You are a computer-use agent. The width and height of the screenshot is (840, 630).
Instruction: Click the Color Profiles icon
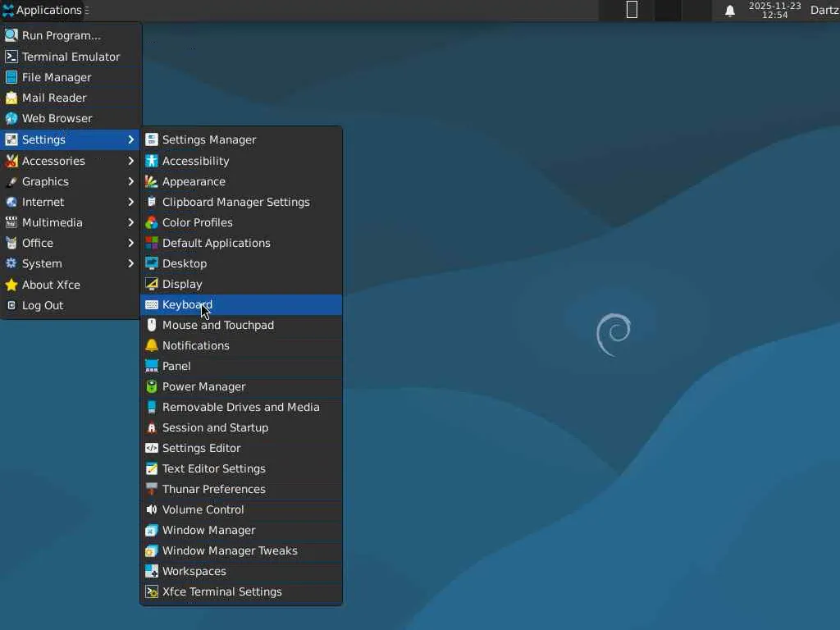152,222
